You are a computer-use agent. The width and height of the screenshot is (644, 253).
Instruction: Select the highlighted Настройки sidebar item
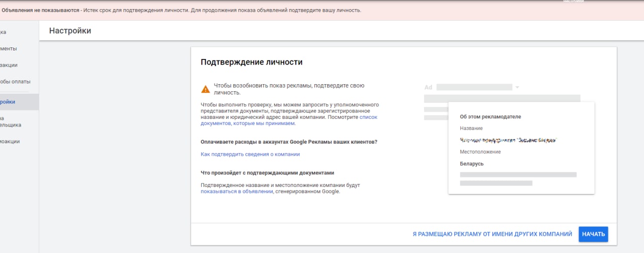tap(19, 102)
